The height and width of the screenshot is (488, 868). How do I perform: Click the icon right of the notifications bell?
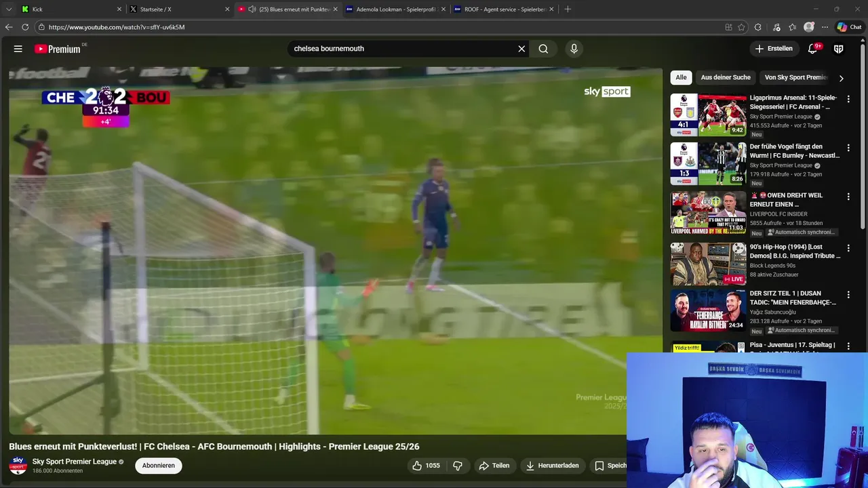[x=838, y=49]
